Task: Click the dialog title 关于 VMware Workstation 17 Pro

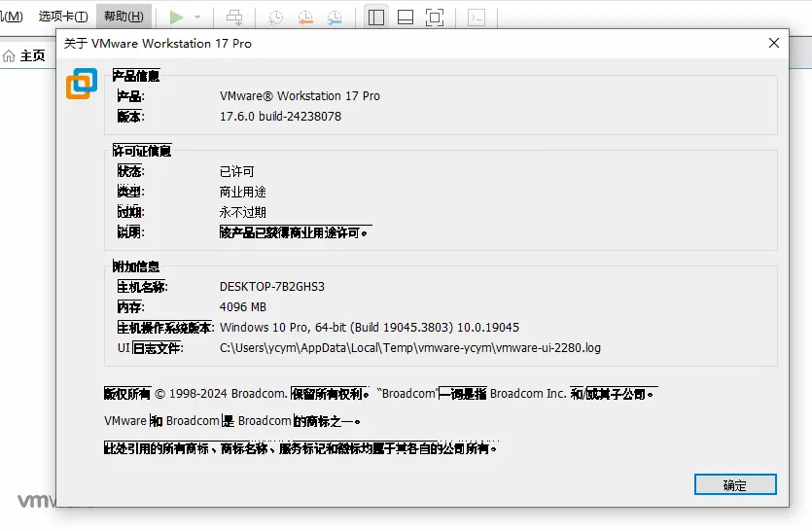Action: [158, 44]
